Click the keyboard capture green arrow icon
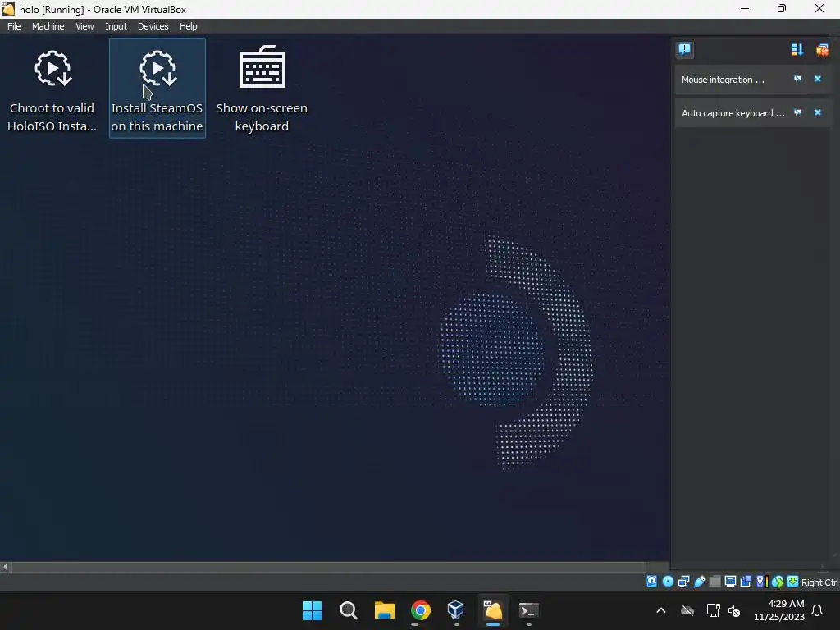 (x=793, y=582)
